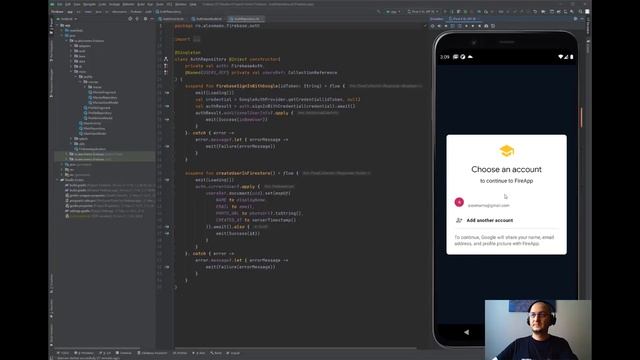This screenshot has height=360, width=640.
Task: Open the Database Inspector tool window
Action: (x=153, y=353)
